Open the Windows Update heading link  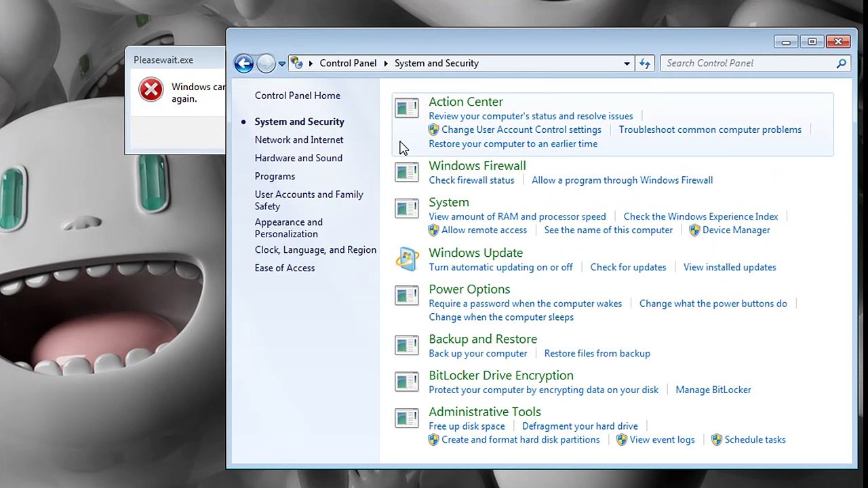pyautogui.click(x=476, y=253)
